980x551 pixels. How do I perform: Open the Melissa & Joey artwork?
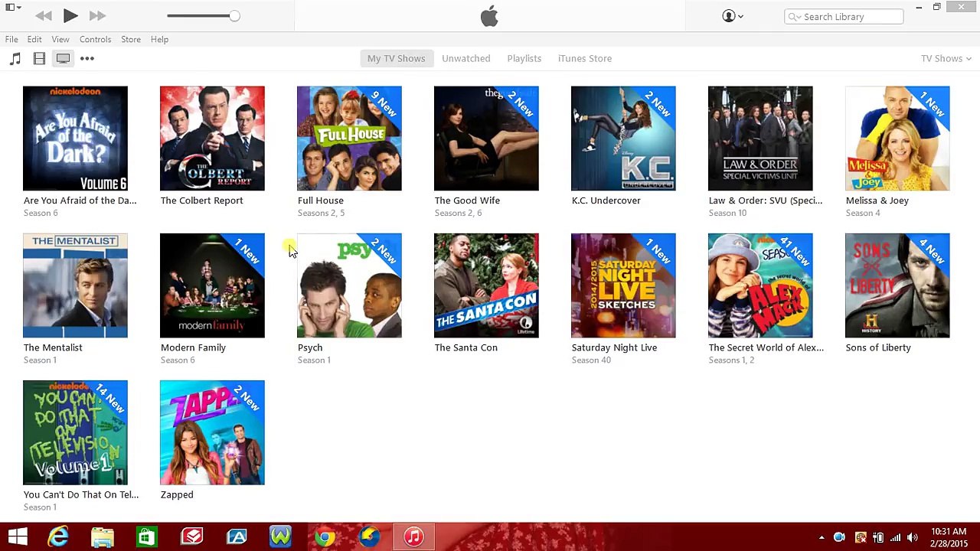897,139
